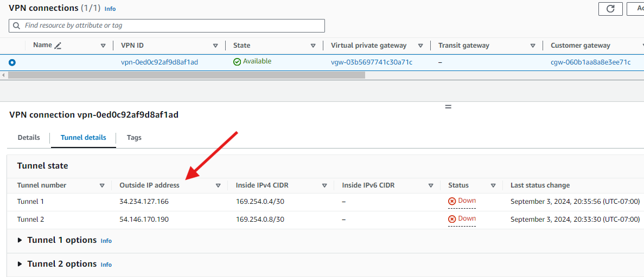Sort by Outside IP address arrow
Image resolution: width=644 pixels, height=277 pixels.
point(218,185)
